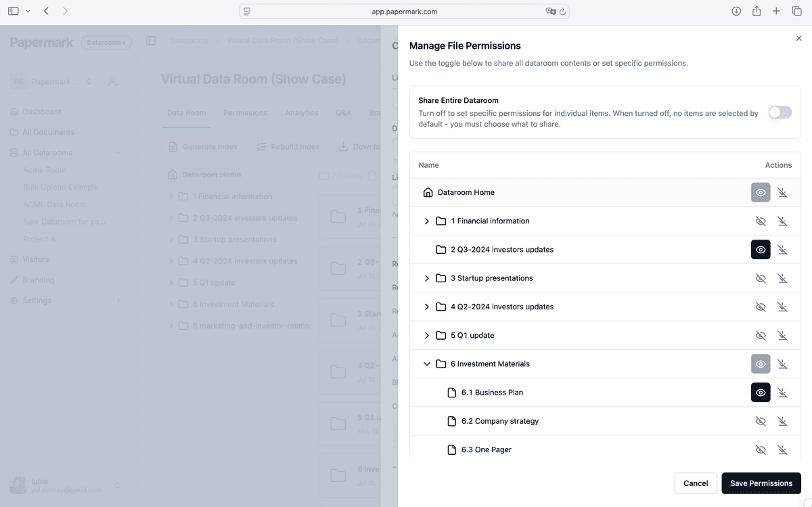Image resolution: width=812 pixels, height=507 pixels.
Task: Show 1 Financial information using the eye toggle
Action: (x=761, y=221)
